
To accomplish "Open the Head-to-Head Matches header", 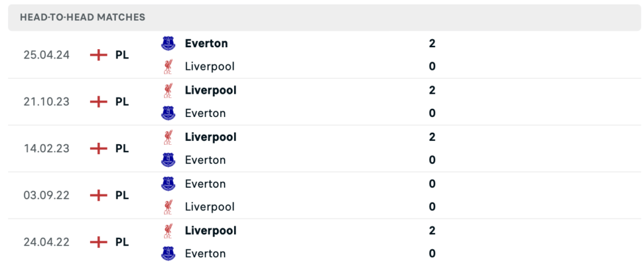I will point(82,18).
